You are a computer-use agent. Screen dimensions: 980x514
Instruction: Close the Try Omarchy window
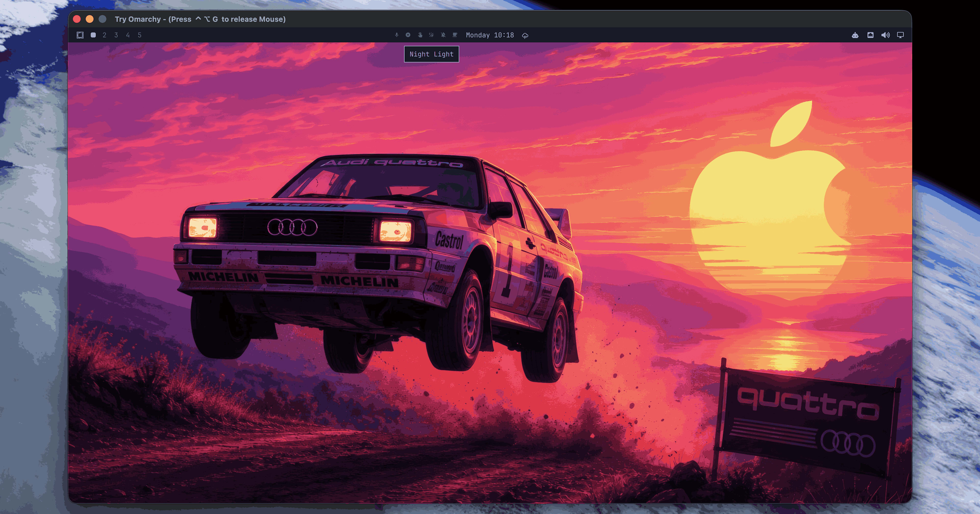[x=77, y=19]
